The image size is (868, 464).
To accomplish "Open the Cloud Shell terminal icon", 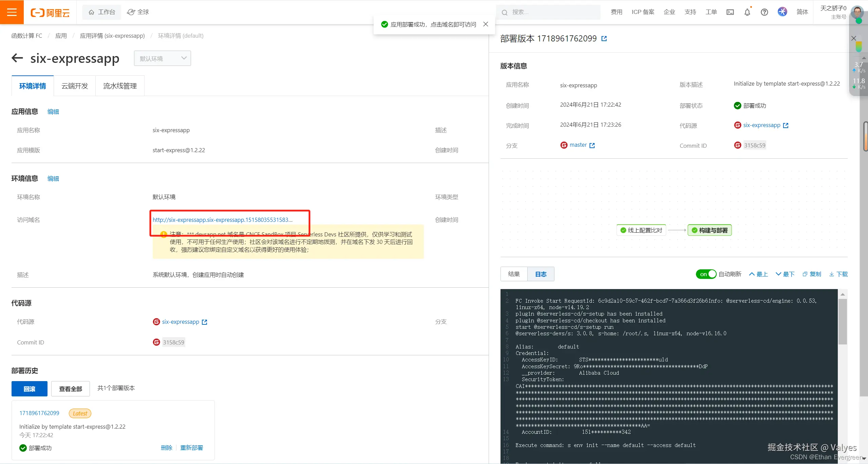I will 730,12.
